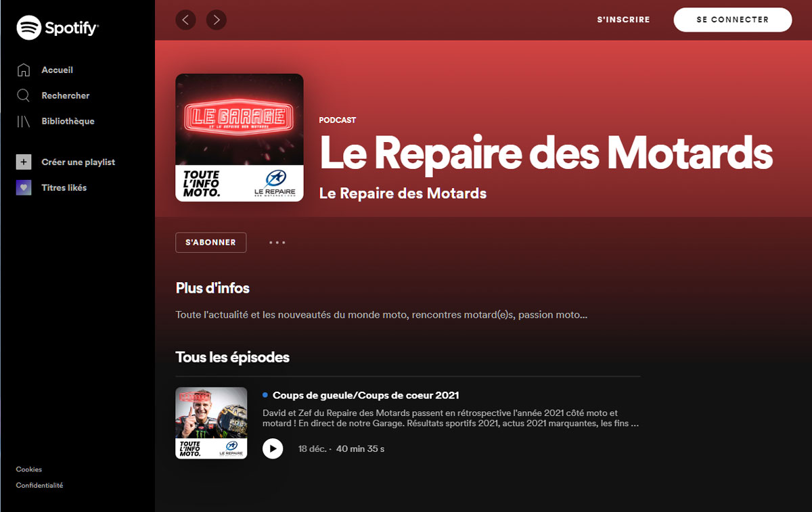
Task: Play the Coups de gueule episode
Action: pyautogui.click(x=273, y=448)
